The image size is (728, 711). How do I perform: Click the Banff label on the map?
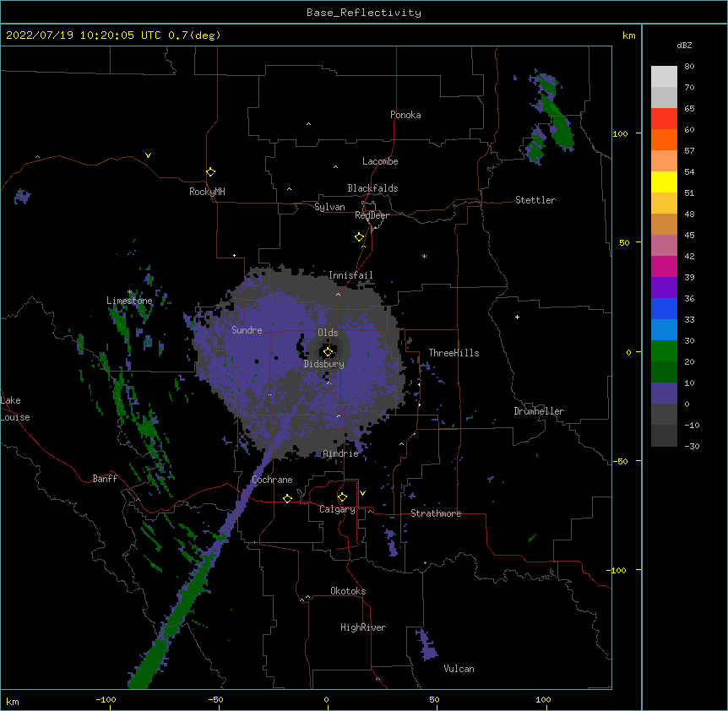105,479
